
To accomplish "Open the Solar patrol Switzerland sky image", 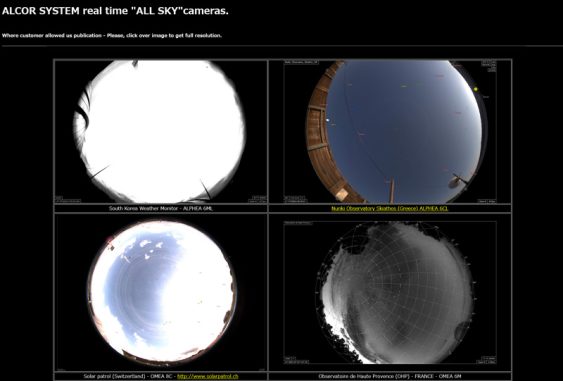I will point(160,292).
